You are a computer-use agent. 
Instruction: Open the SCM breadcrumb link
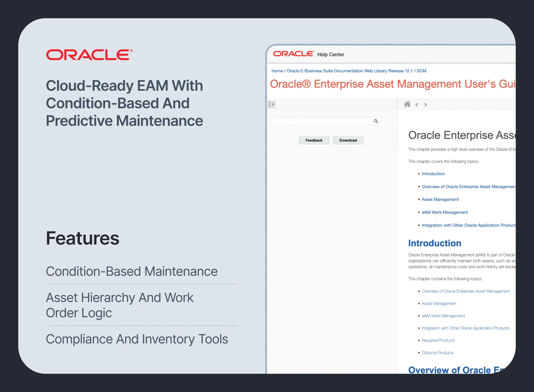421,71
